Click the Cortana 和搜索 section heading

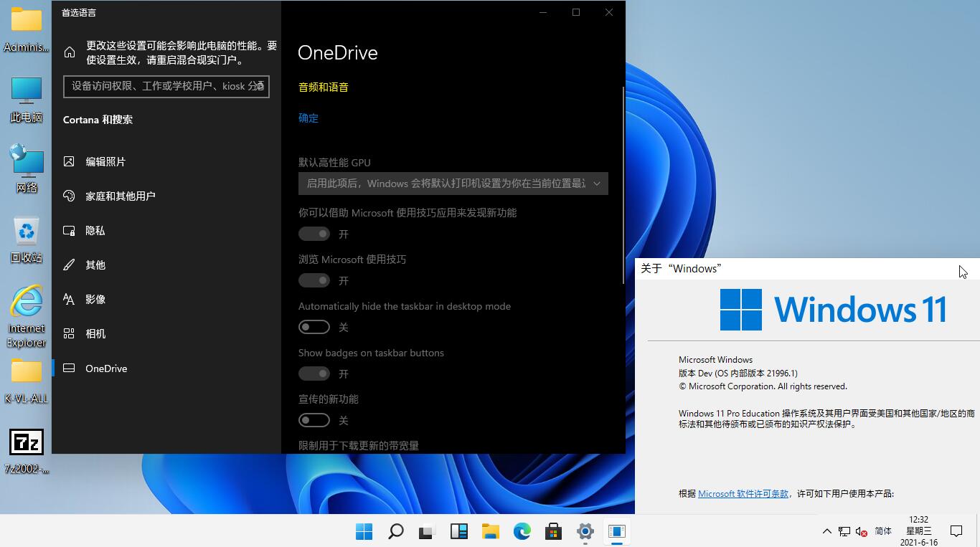click(98, 120)
